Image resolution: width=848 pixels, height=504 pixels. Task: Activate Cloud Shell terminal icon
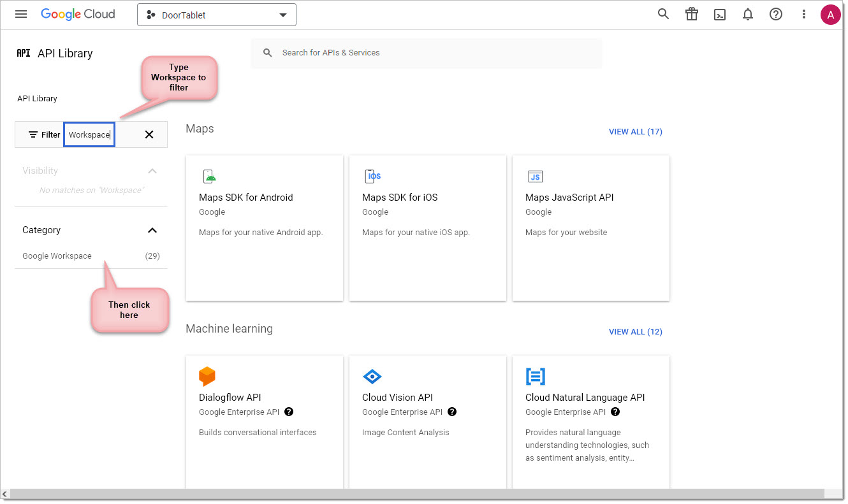[720, 15]
